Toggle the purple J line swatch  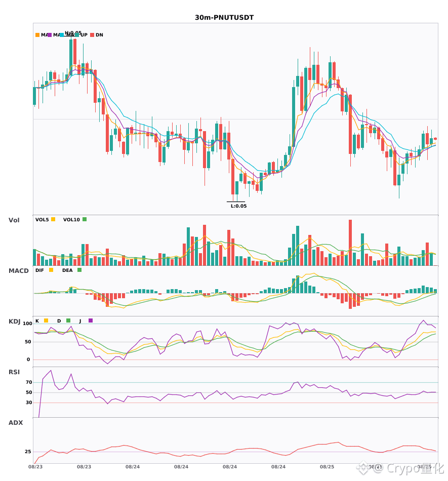click(91, 320)
